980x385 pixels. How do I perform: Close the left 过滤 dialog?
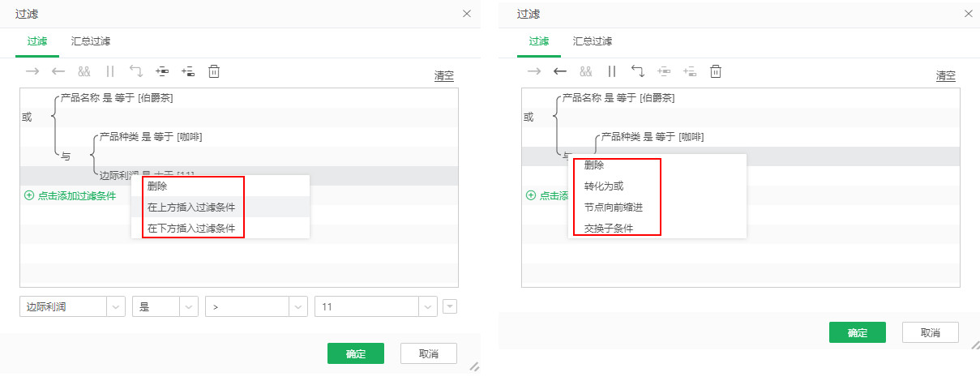467,14
